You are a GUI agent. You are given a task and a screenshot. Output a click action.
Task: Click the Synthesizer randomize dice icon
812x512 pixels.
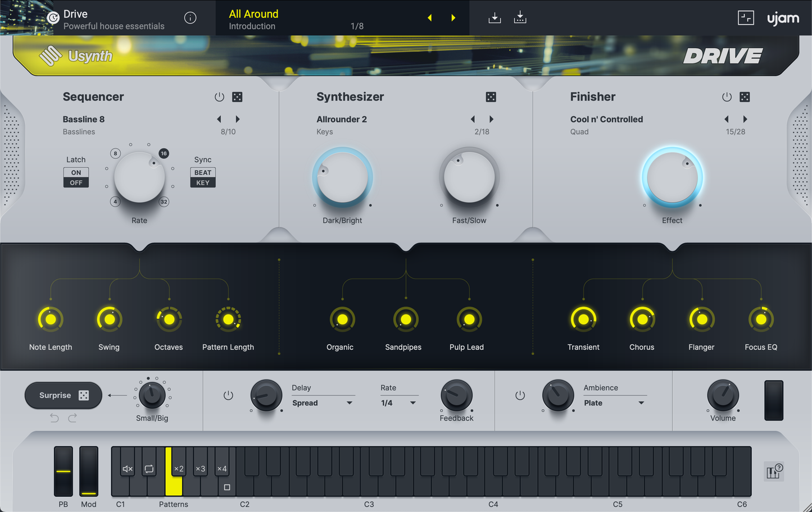491,97
